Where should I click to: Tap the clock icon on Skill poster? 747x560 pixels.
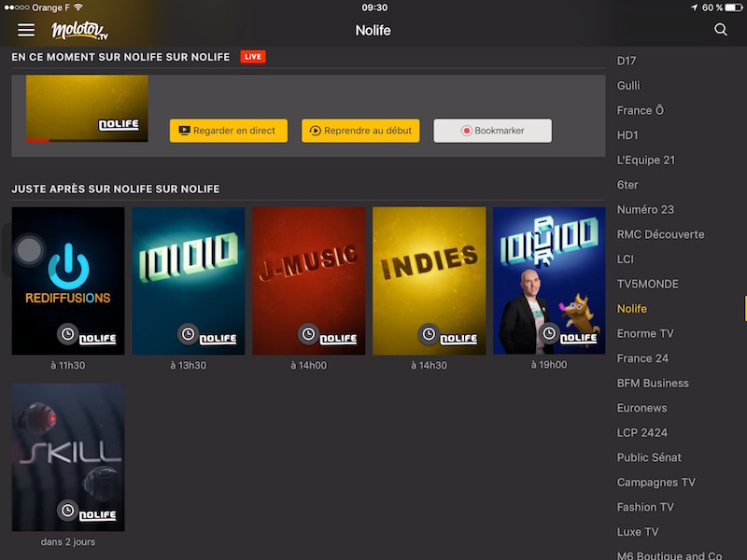[67, 511]
